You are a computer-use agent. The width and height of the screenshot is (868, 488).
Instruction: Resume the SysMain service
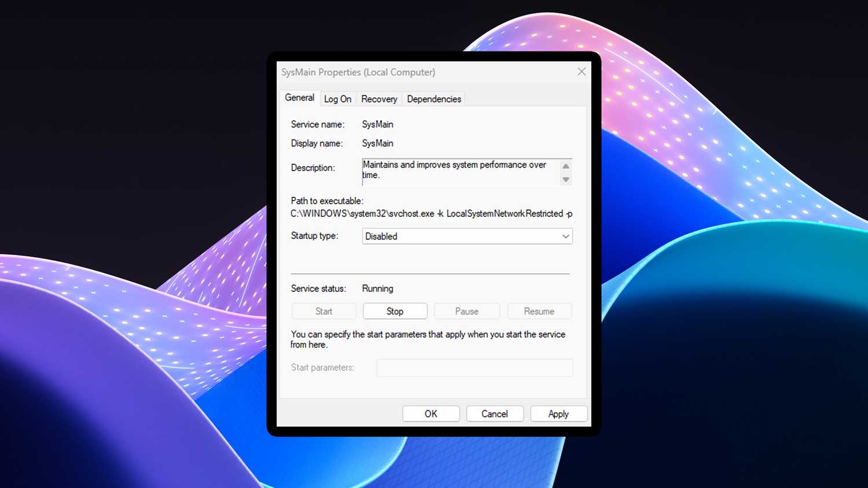click(539, 310)
